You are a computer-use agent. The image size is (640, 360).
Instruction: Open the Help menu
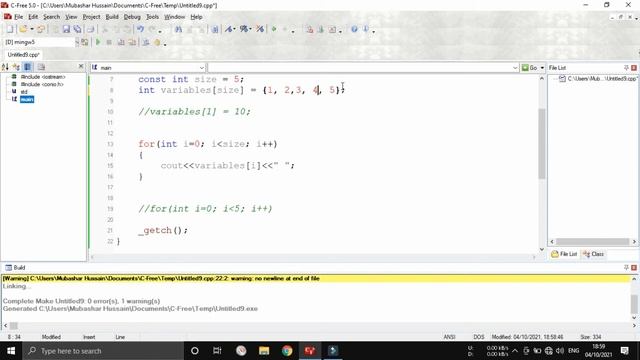point(196,17)
